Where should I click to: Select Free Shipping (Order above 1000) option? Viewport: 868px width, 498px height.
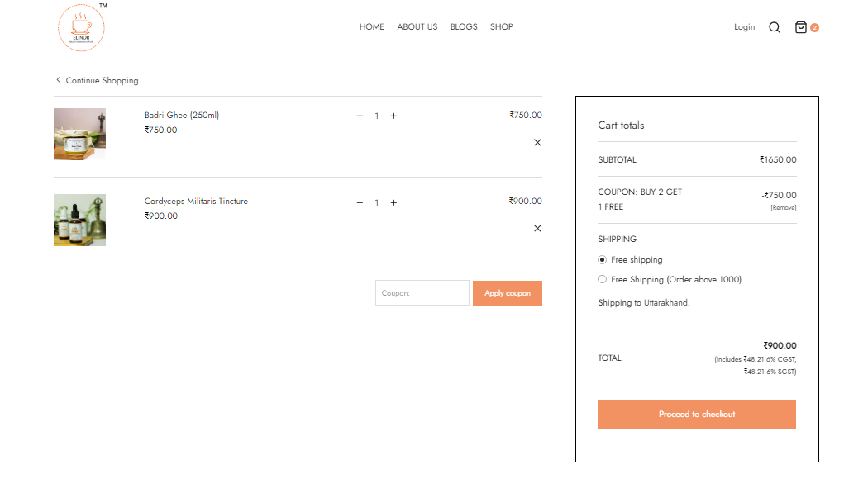click(x=603, y=279)
